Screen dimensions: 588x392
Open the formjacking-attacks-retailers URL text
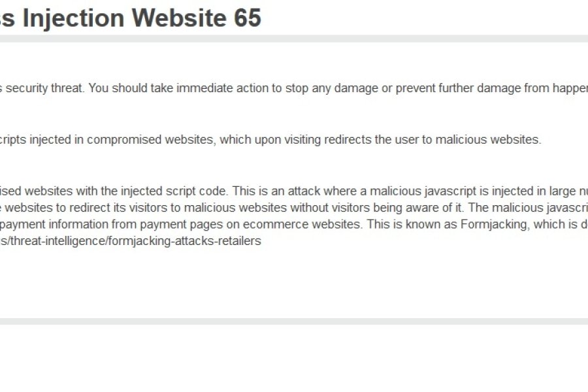pos(131,241)
